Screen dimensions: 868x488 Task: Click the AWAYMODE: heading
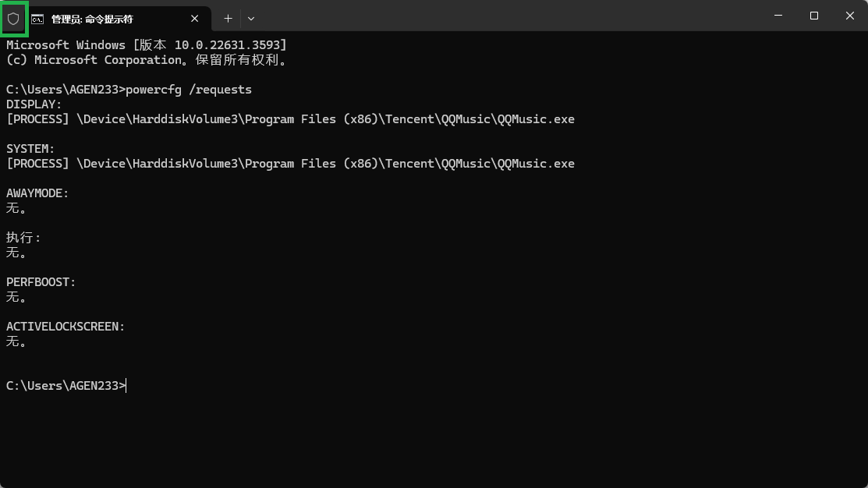[37, 193]
